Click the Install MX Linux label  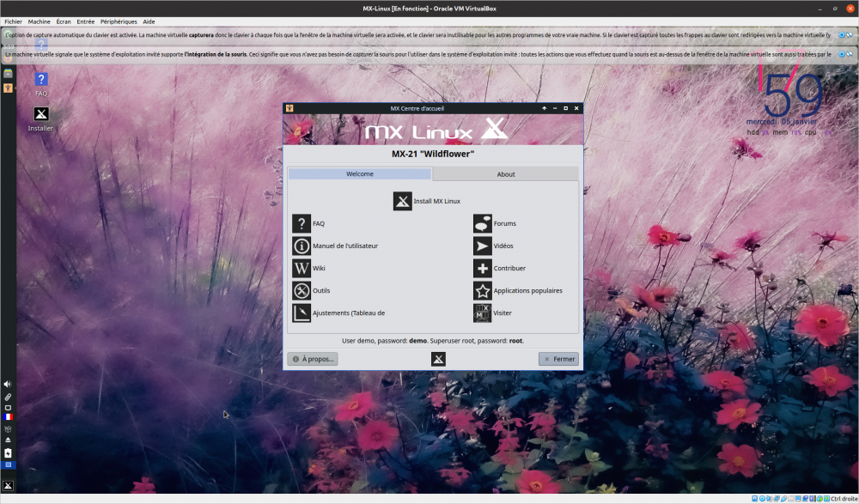click(x=436, y=201)
